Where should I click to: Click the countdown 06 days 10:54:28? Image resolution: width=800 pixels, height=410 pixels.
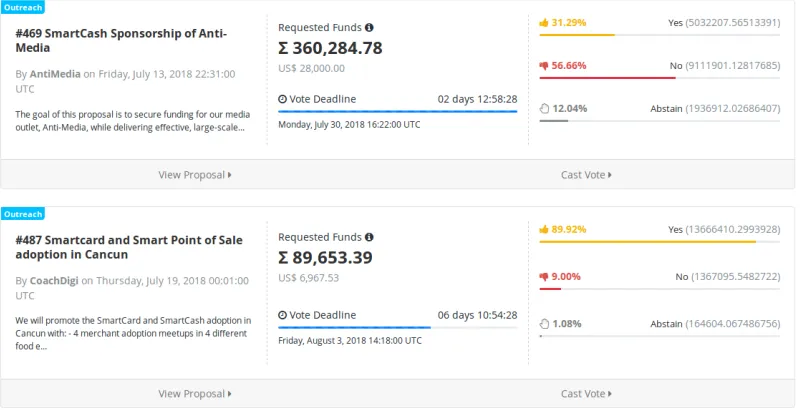pyautogui.click(x=478, y=315)
